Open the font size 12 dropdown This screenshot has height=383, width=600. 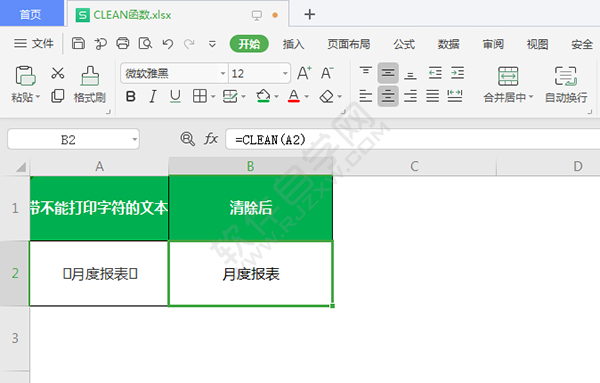coord(285,73)
